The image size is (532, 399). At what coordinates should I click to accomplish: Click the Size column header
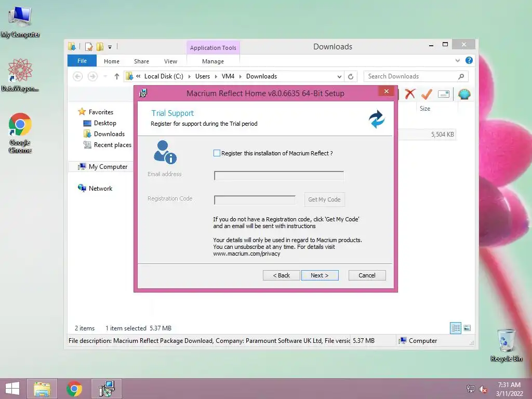click(x=425, y=109)
